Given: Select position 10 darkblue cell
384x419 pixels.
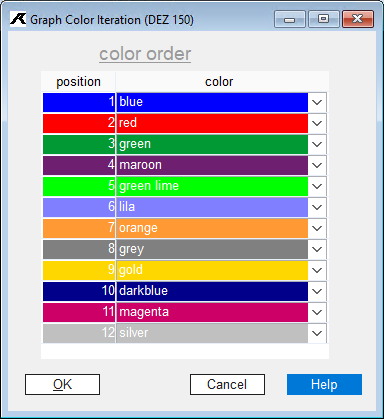Looking at the screenshot, I should pos(79,291).
